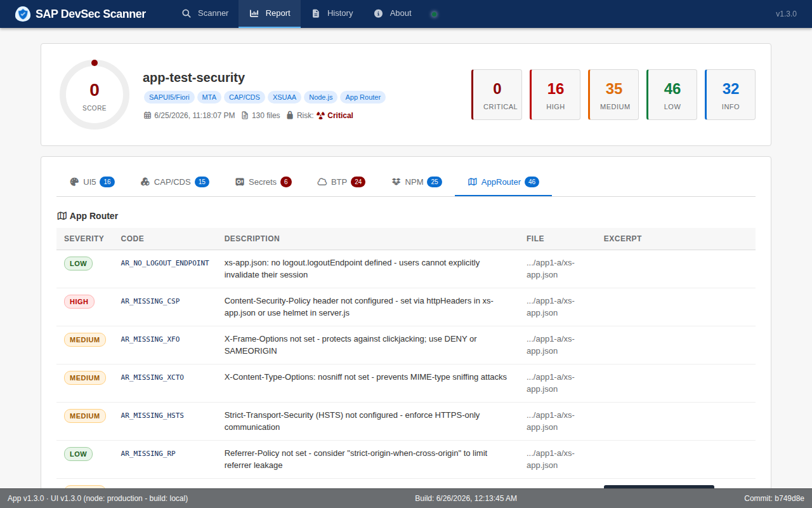Screen dimensions: 812x508
Task: Select the CAP/CDS tag in header
Action: pos(244,97)
